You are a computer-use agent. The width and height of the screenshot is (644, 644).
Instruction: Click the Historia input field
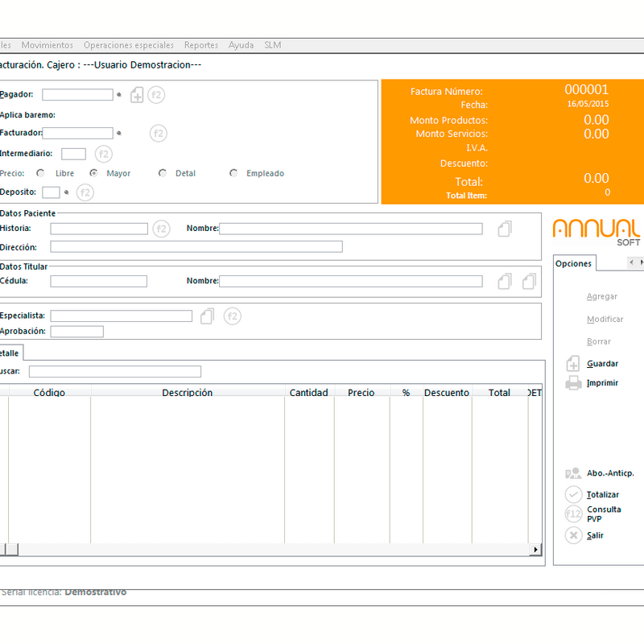pos(99,229)
